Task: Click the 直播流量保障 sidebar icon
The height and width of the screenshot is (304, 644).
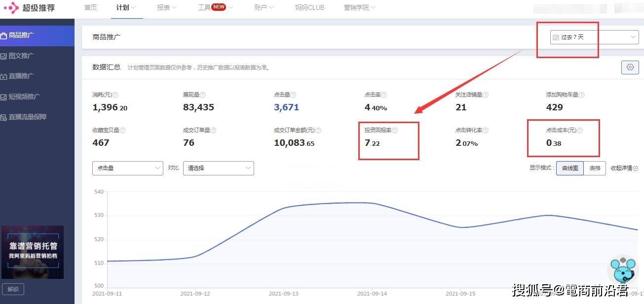Action: pyautogui.click(x=3, y=117)
